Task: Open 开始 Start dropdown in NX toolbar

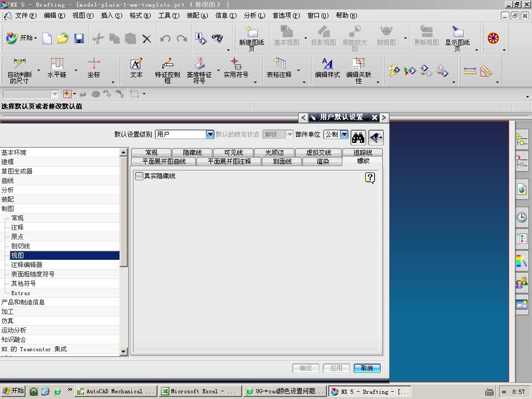Action: click(22, 38)
